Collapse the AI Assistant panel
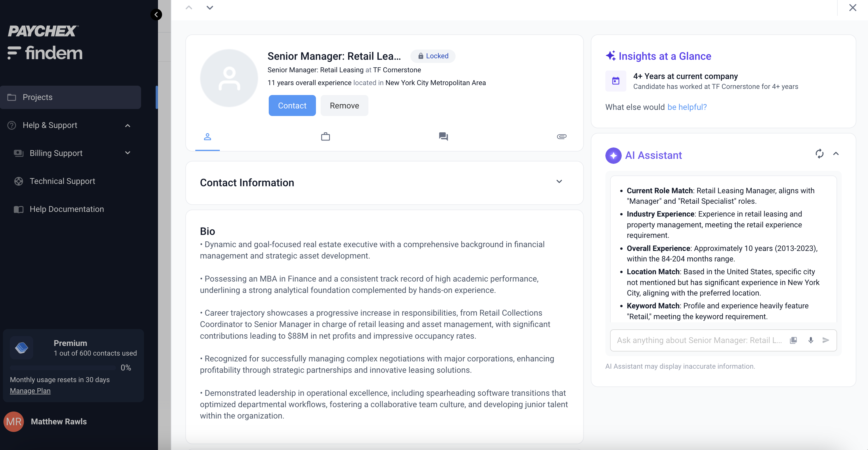The height and width of the screenshot is (450, 868). (836, 154)
